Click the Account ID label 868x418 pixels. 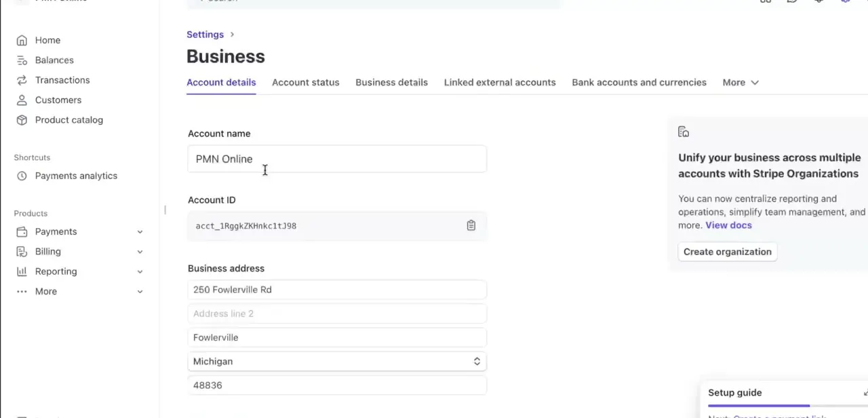(x=212, y=200)
